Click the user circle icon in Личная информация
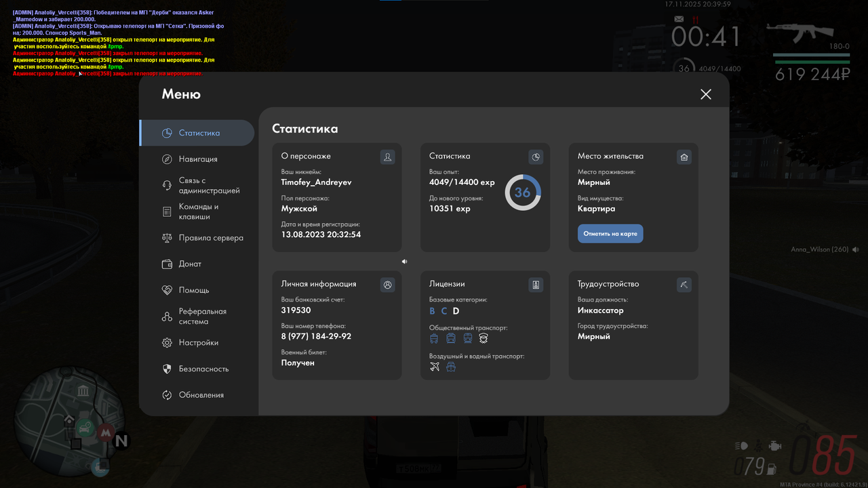This screenshot has width=868, height=488. pyautogui.click(x=387, y=285)
